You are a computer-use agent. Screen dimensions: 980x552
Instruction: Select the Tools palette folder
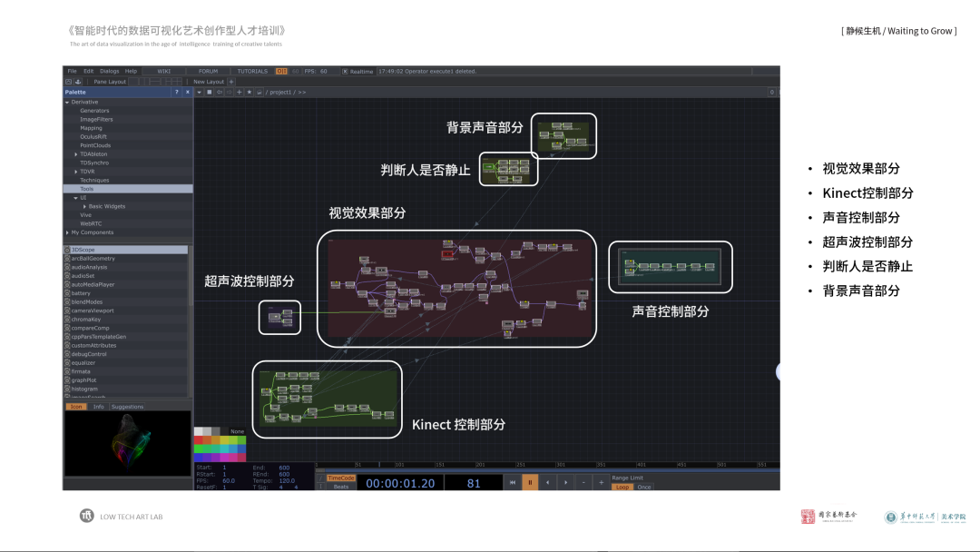coord(128,189)
